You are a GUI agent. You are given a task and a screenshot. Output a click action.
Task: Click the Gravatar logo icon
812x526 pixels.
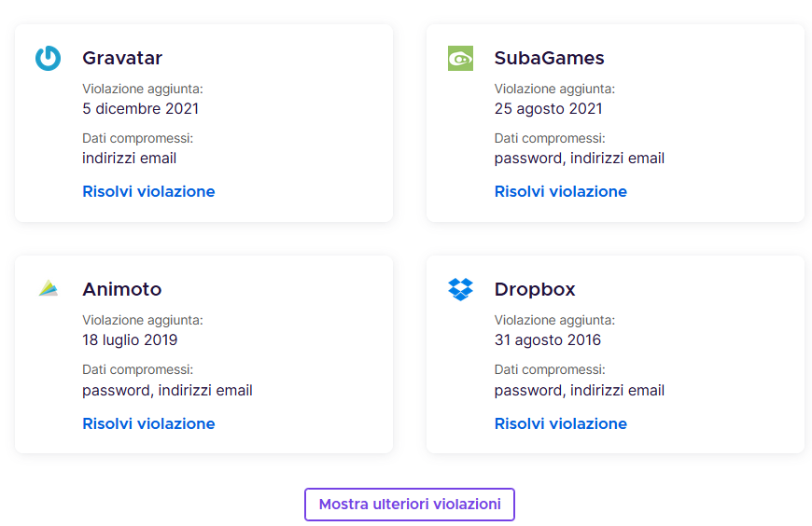pyautogui.click(x=49, y=58)
